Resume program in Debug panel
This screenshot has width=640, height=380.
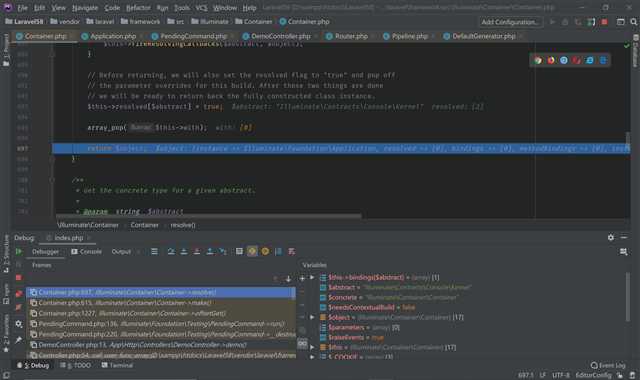[19, 251]
